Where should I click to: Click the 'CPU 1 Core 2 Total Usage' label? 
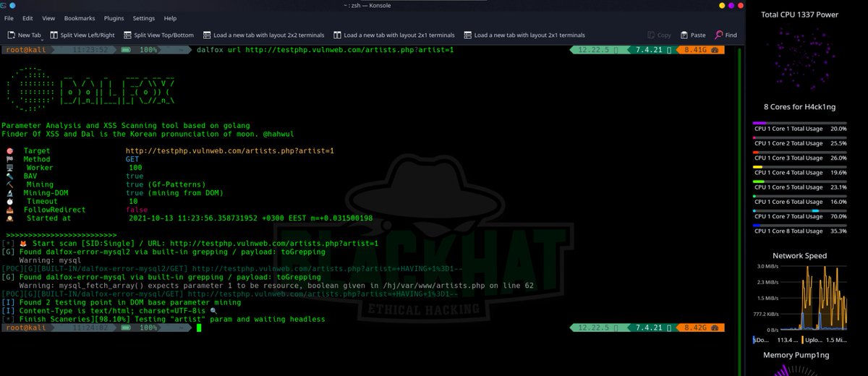[788, 143]
